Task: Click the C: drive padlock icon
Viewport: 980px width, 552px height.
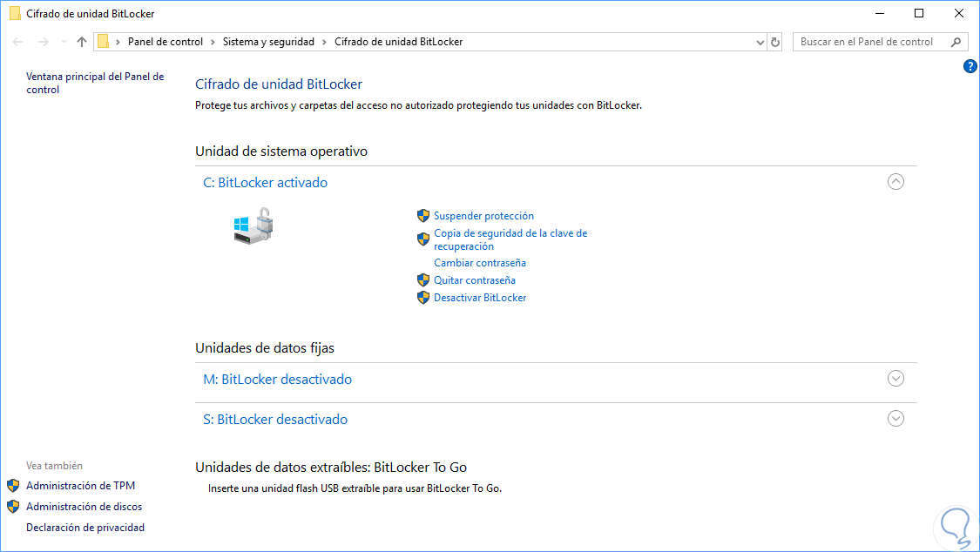Action: click(253, 226)
